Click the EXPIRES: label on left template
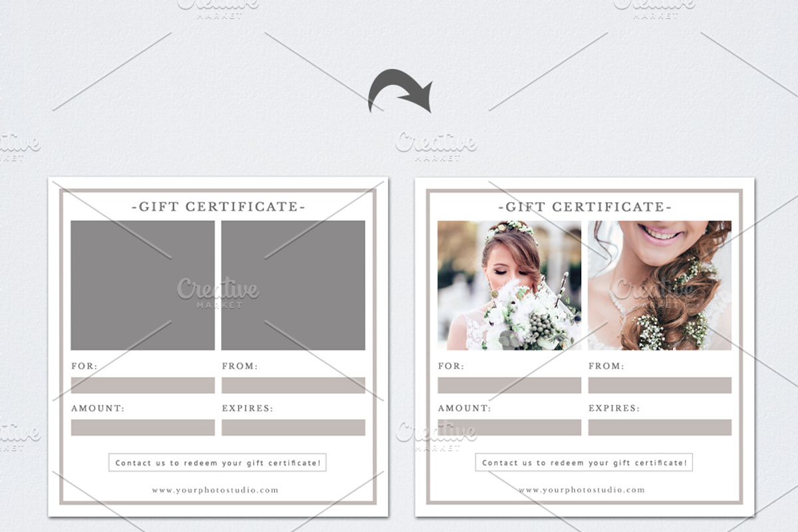 coord(247,408)
